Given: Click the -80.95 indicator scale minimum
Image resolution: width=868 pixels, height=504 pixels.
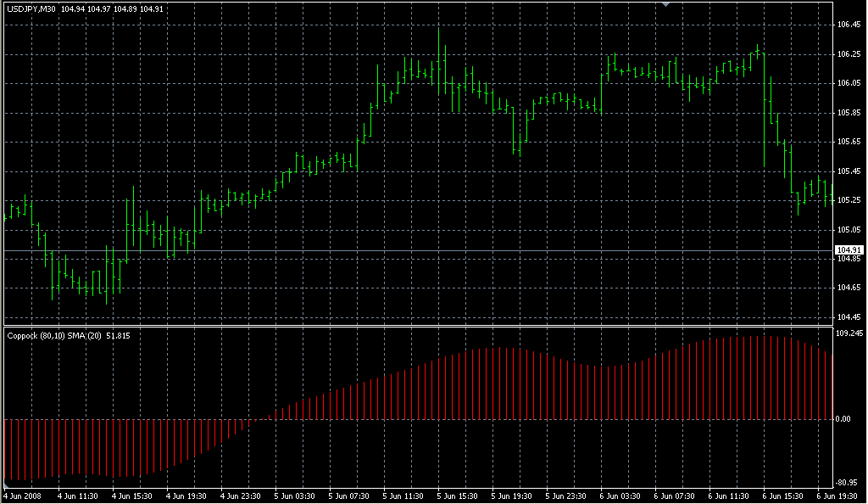Looking at the screenshot, I should tap(846, 483).
